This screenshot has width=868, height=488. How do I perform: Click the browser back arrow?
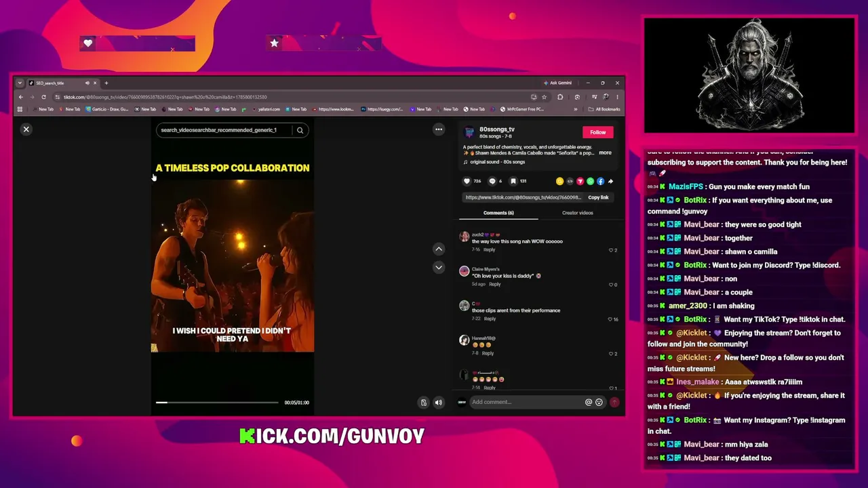click(21, 97)
